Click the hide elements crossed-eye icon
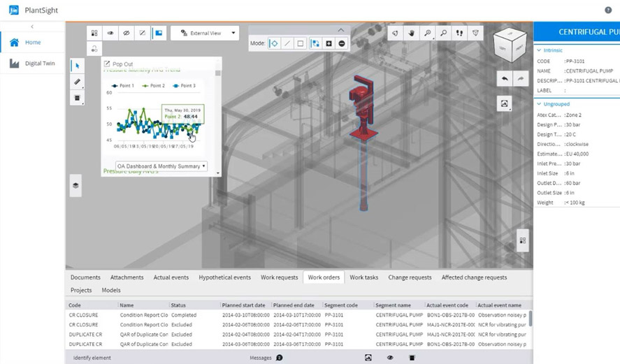This screenshot has width=620, height=364. click(x=127, y=34)
